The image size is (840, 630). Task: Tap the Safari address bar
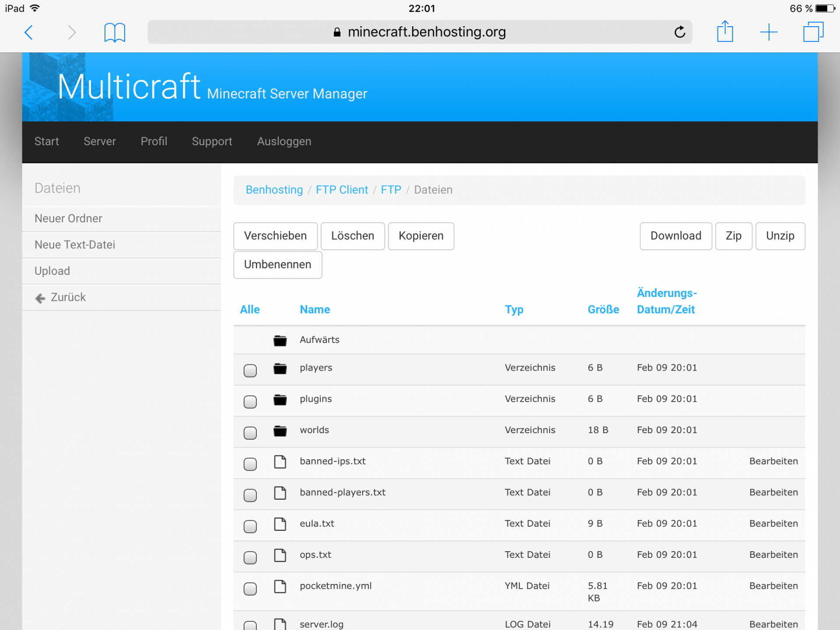point(419,32)
